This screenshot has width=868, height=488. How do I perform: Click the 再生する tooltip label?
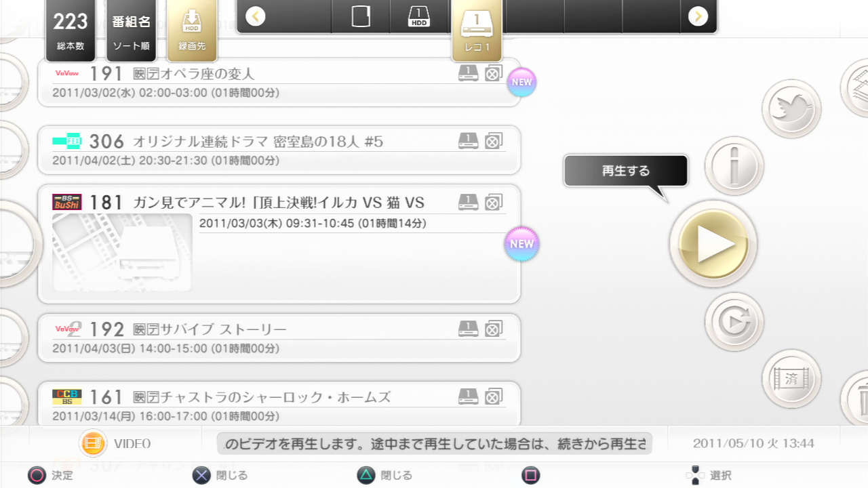pos(626,171)
